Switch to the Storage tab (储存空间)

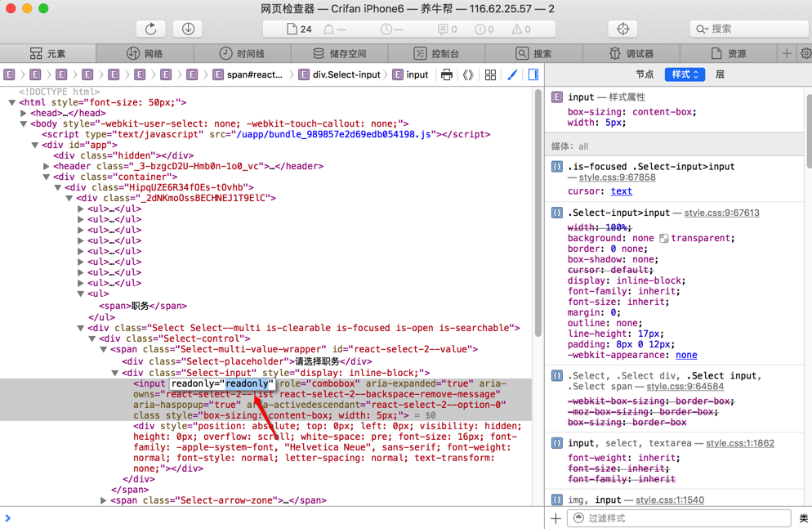(x=339, y=53)
